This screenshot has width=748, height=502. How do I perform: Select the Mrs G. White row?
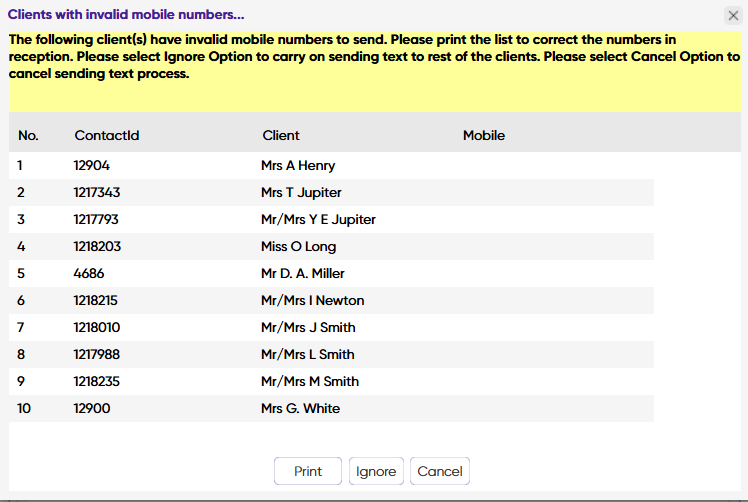[x=331, y=408]
